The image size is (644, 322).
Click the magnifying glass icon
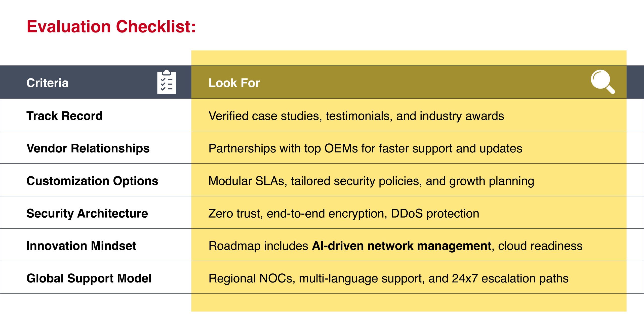tap(603, 82)
